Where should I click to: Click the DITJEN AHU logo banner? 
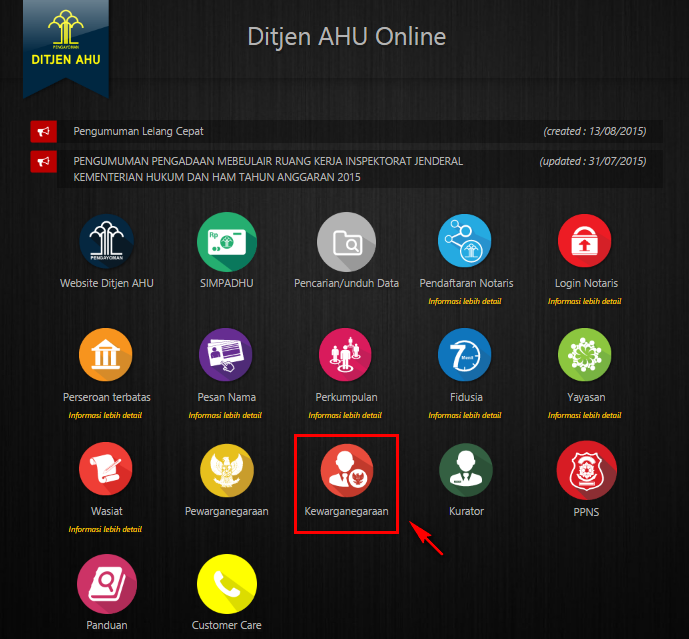click(65, 45)
